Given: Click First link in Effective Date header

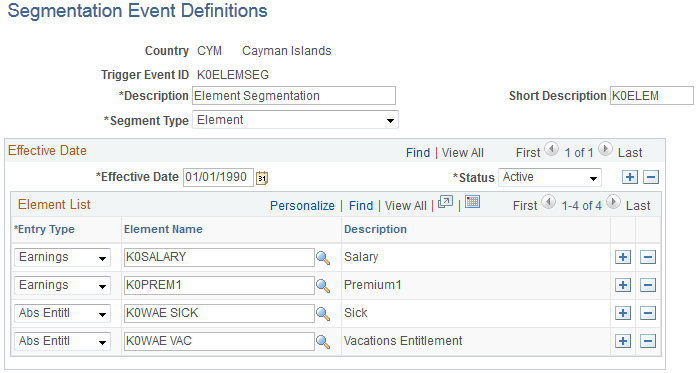Looking at the screenshot, I should pyautogui.click(x=528, y=153).
